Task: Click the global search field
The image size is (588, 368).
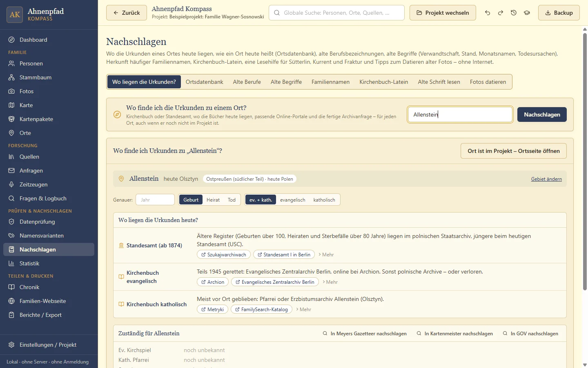Action: point(336,13)
